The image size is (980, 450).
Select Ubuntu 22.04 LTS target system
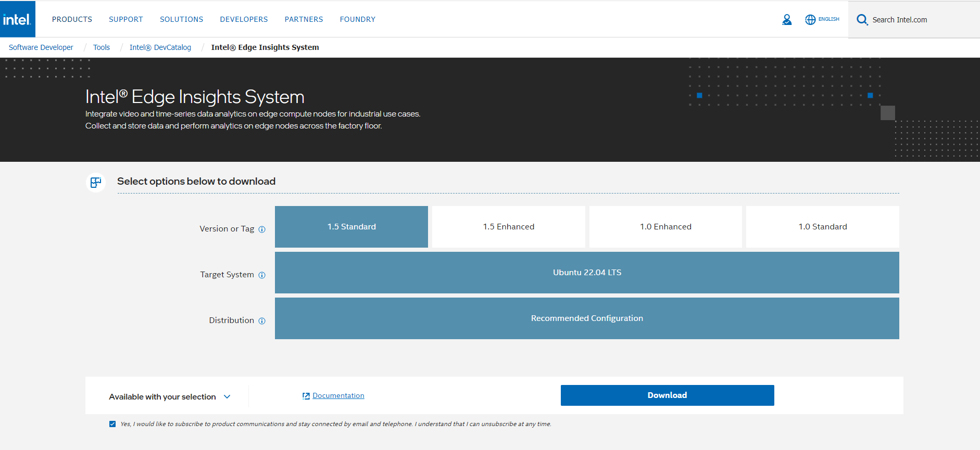[587, 273]
